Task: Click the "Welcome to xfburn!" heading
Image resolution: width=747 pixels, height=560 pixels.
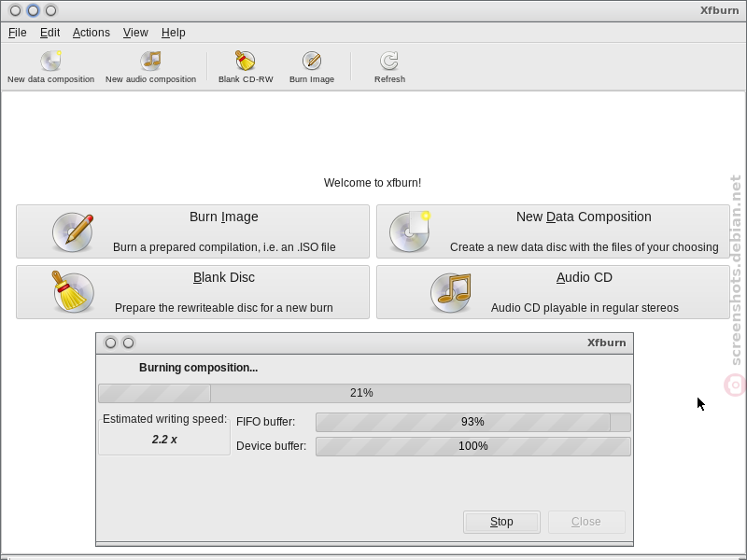Action: [372, 183]
